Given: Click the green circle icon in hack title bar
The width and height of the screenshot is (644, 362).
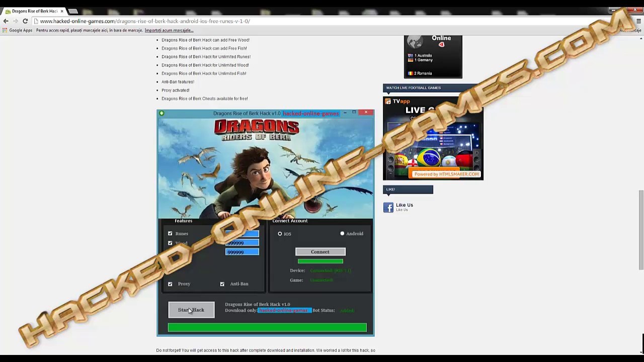Looking at the screenshot, I should 162,113.
